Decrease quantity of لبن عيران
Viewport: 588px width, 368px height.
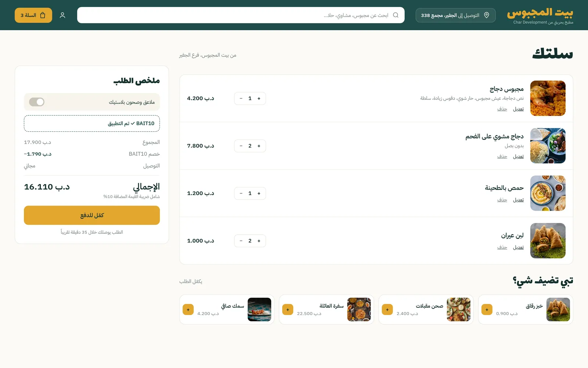point(241,241)
